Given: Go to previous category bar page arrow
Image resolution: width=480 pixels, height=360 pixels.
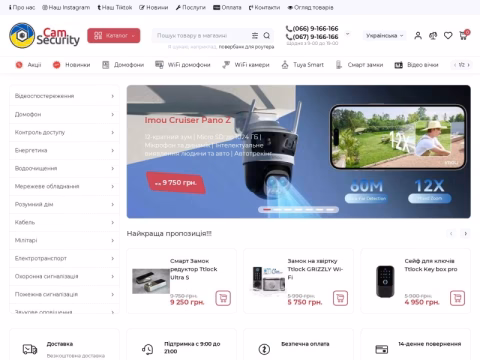Looking at the screenshot, I should coord(455,65).
